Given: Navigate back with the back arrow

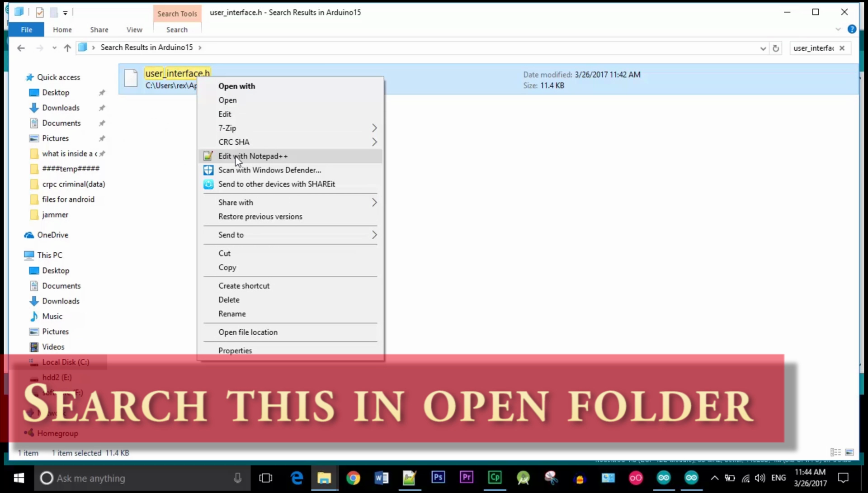Looking at the screenshot, I should (x=21, y=48).
